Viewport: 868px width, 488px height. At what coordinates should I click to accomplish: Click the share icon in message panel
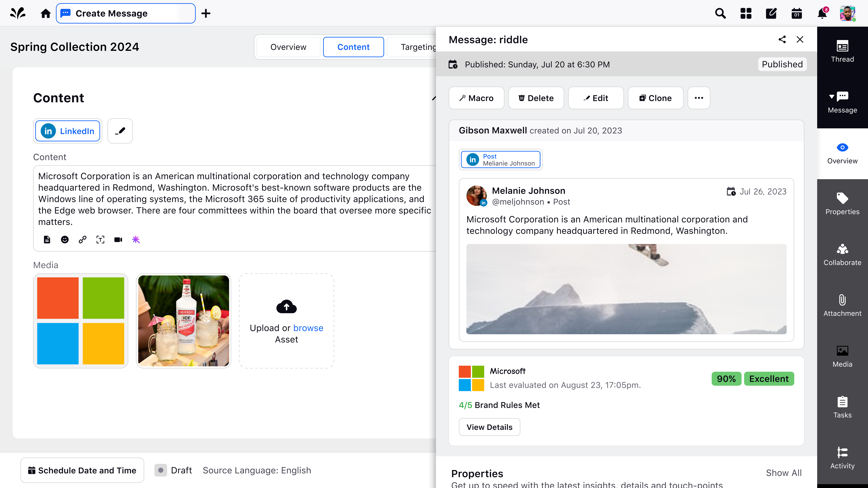pos(782,39)
